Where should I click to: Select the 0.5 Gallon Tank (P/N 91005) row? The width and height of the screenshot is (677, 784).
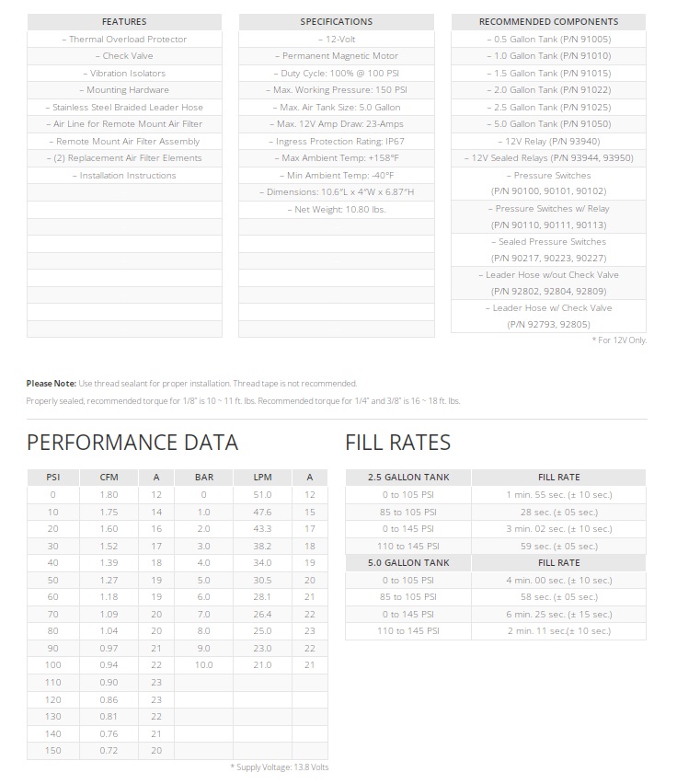pyautogui.click(x=548, y=39)
